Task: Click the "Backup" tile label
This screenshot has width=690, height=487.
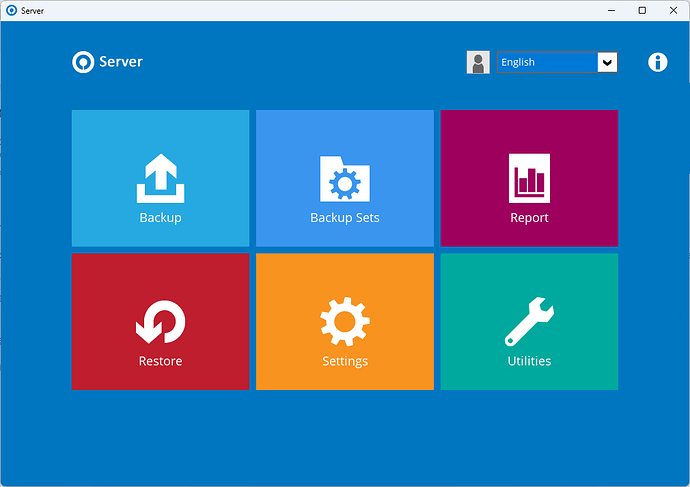Action: coord(160,217)
